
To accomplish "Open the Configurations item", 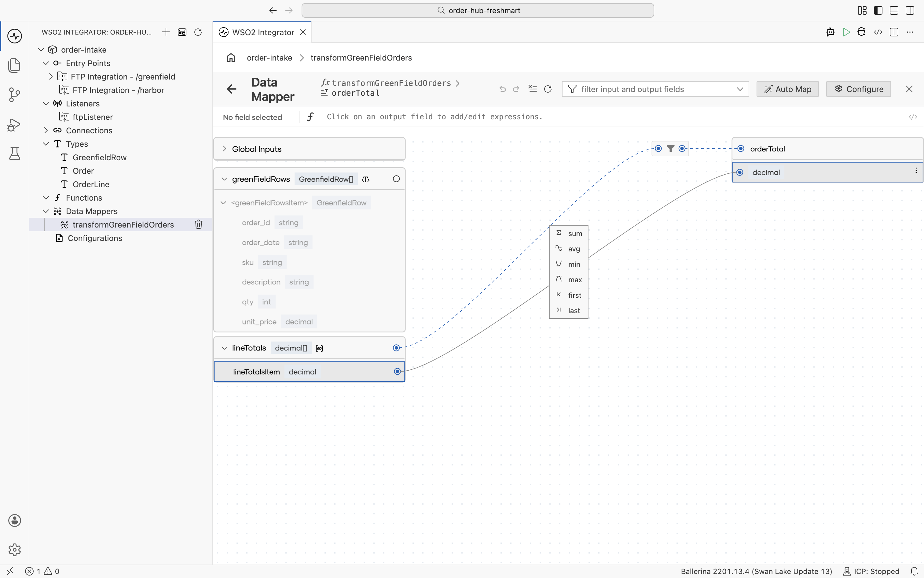I will (95, 238).
